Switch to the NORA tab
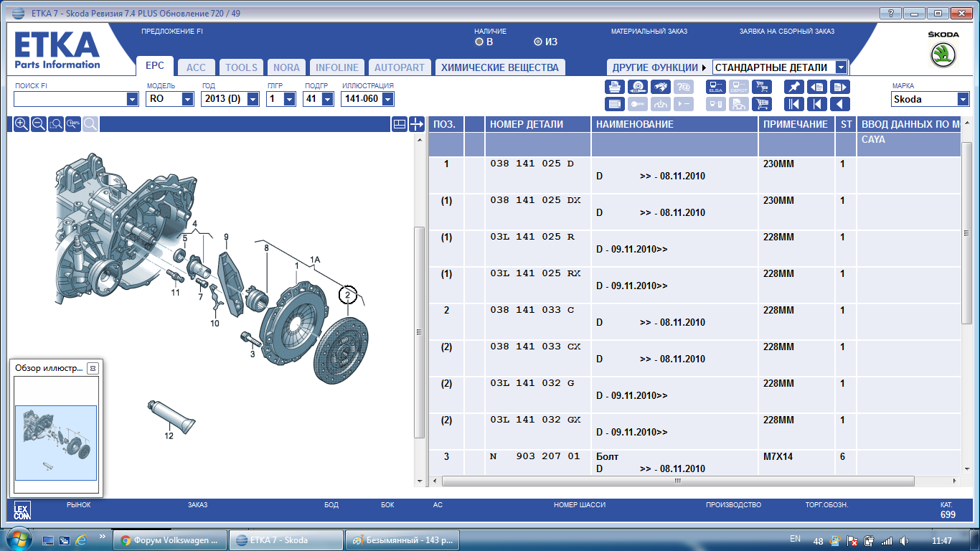Screen dimensions: 980x551 286,67
